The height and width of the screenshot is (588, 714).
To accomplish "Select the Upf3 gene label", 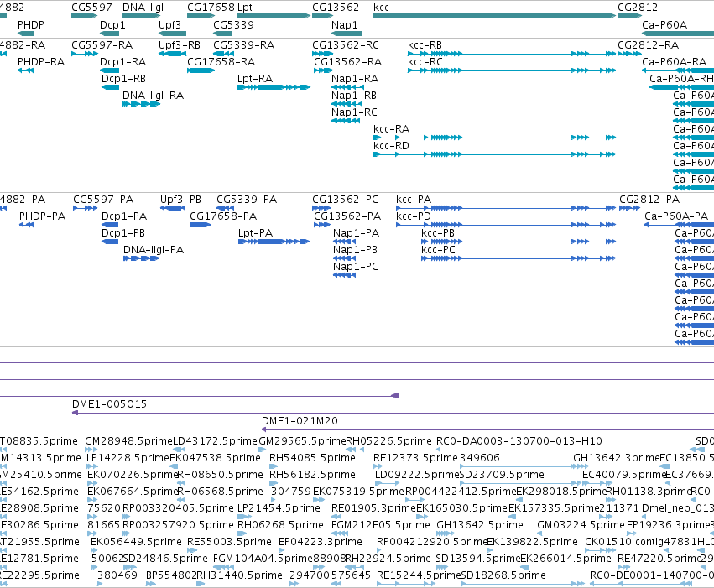I will click(169, 24).
